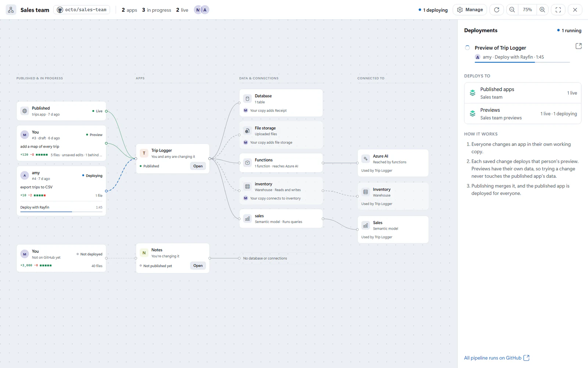Click the amy avatar in Deployments panel
The height and width of the screenshot is (368, 588).
click(x=477, y=57)
